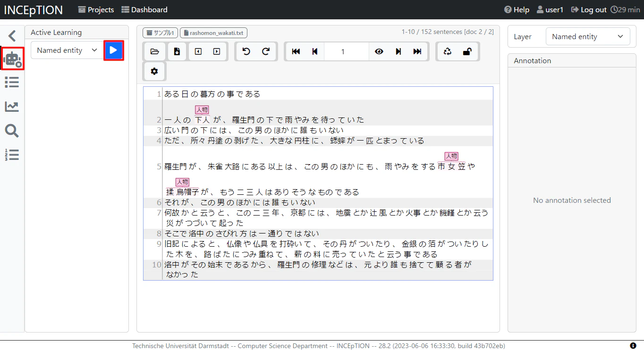Click the eye icon in the toolbar
The image size is (644, 350).
click(x=379, y=52)
